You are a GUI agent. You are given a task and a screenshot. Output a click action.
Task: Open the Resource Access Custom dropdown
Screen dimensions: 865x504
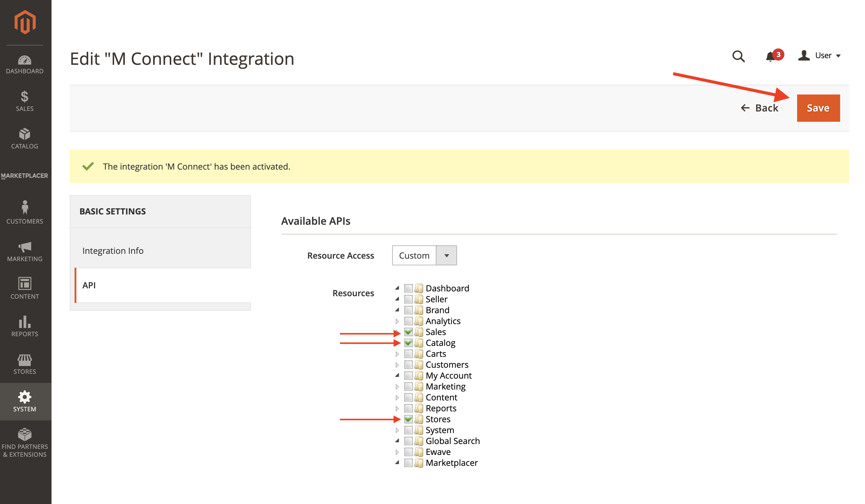tap(424, 255)
